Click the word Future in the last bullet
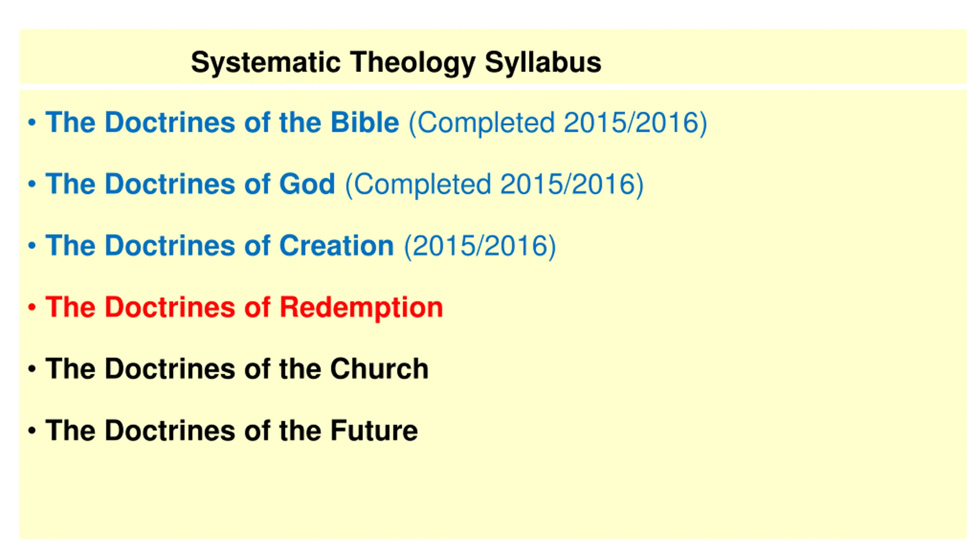This screenshot has width=980, height=551. pyautogui.click(x=374, y=430)
